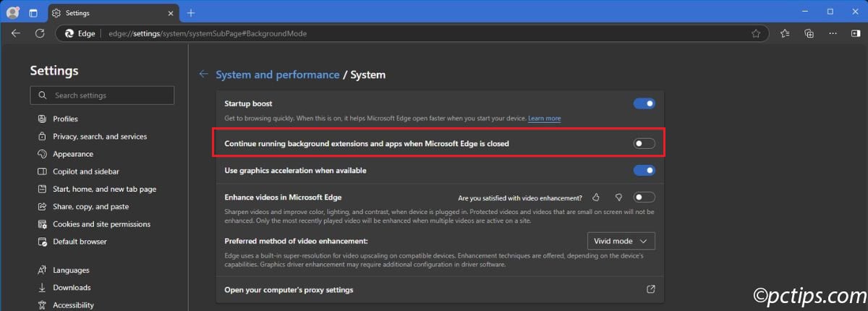Screen dimensions: 868x311
Task: Open the Collections icon
Action: [x=809, y=33]
